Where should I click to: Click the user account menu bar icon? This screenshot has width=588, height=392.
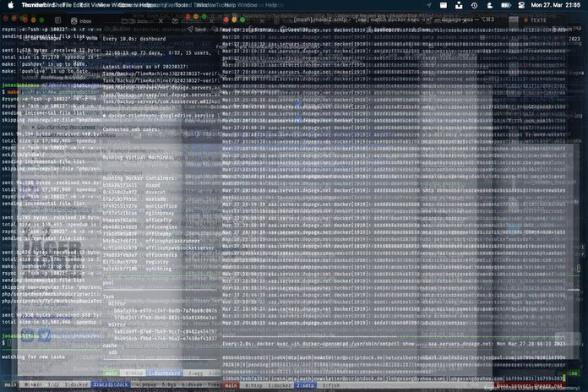click(489, 5)
